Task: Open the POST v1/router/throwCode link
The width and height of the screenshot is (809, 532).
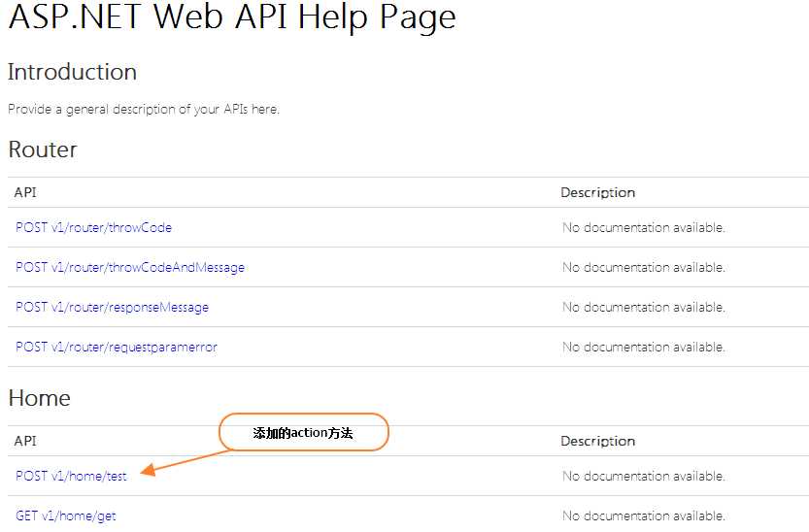Action: coord(93,228)
